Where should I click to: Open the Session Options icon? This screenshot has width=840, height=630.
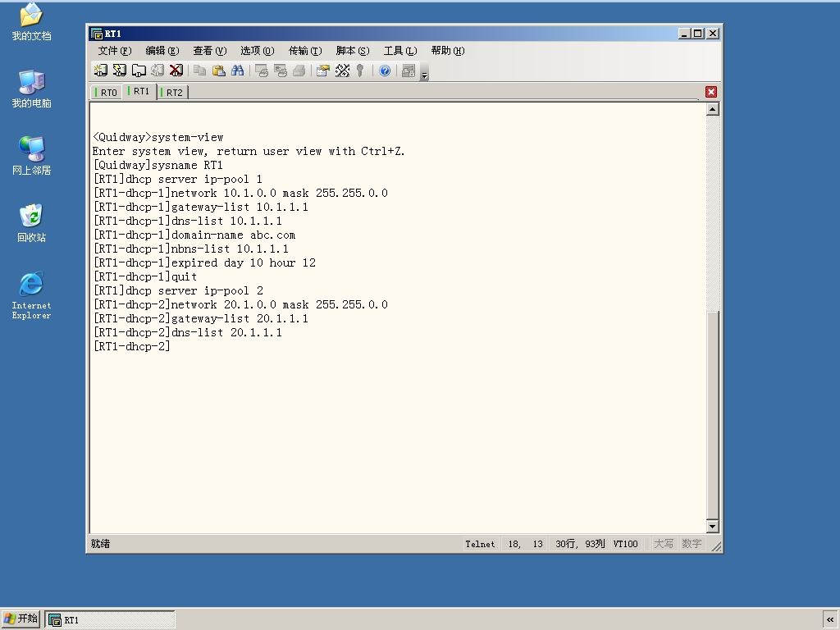point(322,71)
